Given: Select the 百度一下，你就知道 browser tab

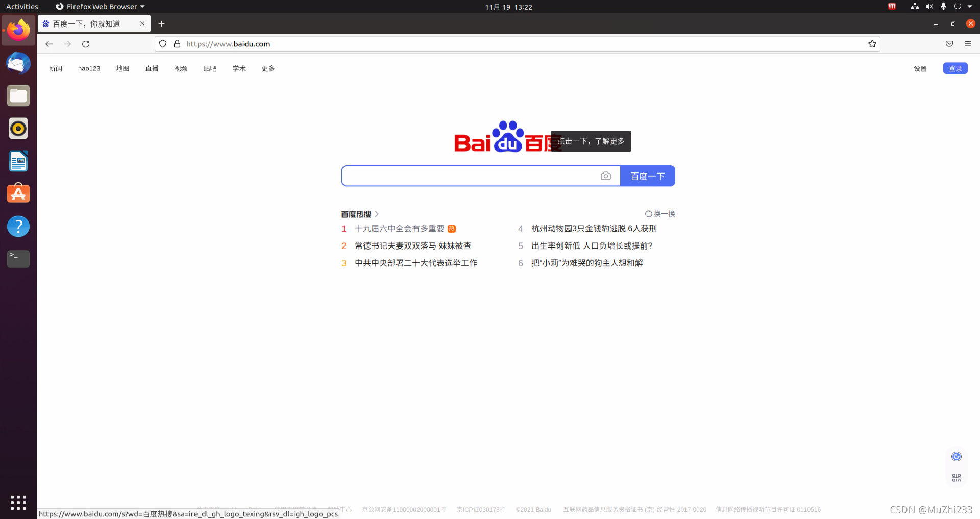Looking at the screenshot, I should click(x=87, y=23).
